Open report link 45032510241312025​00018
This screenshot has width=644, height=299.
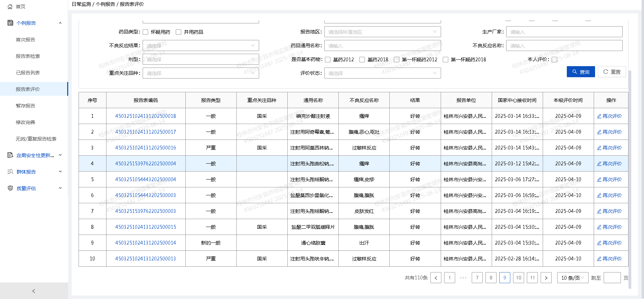click(145, 116)
